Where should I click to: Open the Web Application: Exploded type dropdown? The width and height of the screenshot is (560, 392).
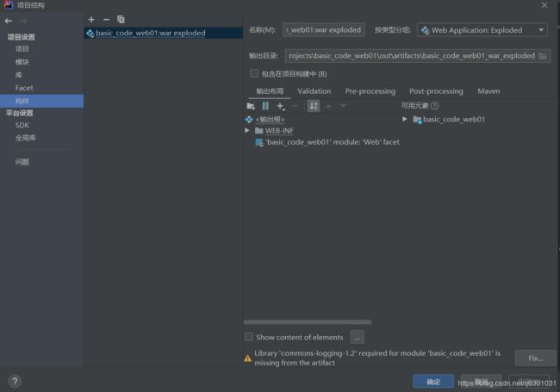[x=482, y=30]
